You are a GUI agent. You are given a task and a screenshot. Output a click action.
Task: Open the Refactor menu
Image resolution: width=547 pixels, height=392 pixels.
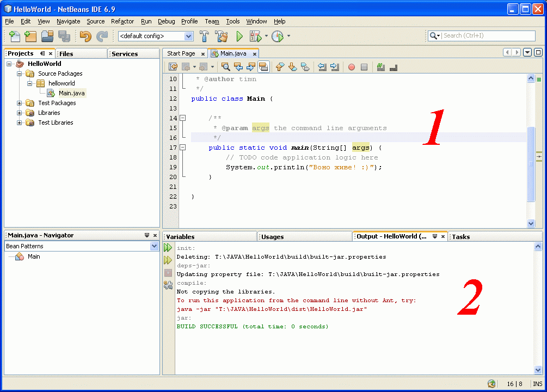point(122,21)
